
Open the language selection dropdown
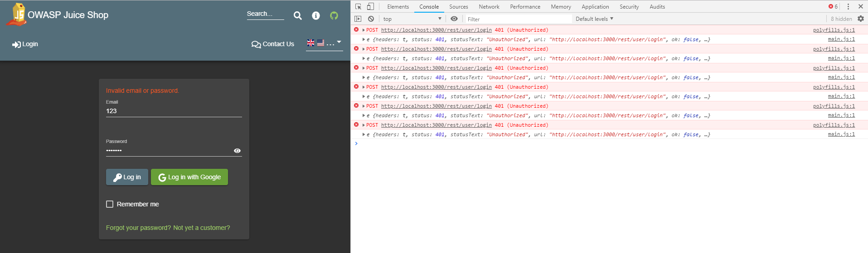click(x=324, y=43)
